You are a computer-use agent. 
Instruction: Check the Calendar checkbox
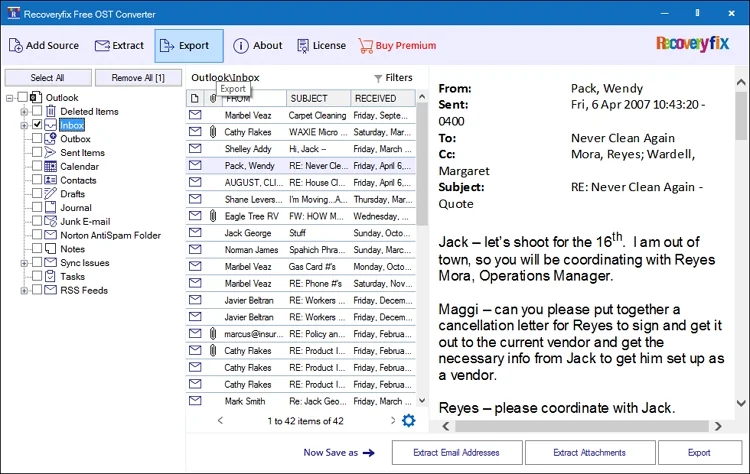coord(37,166)
